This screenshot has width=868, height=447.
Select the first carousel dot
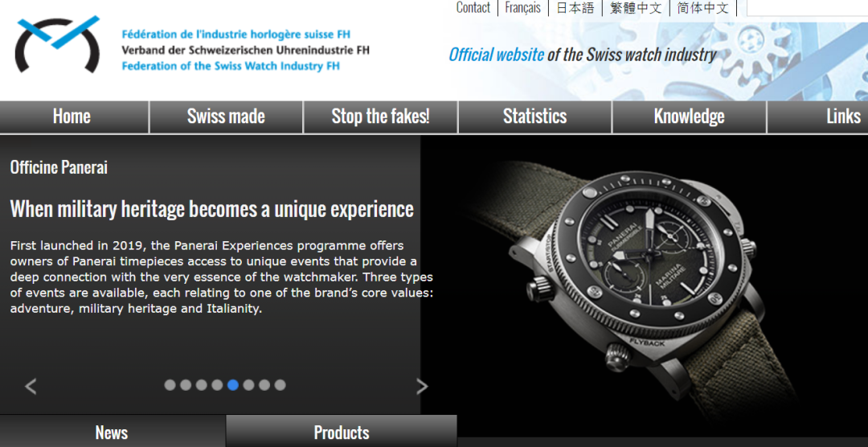pyautogui.click(x=170, y=385)
